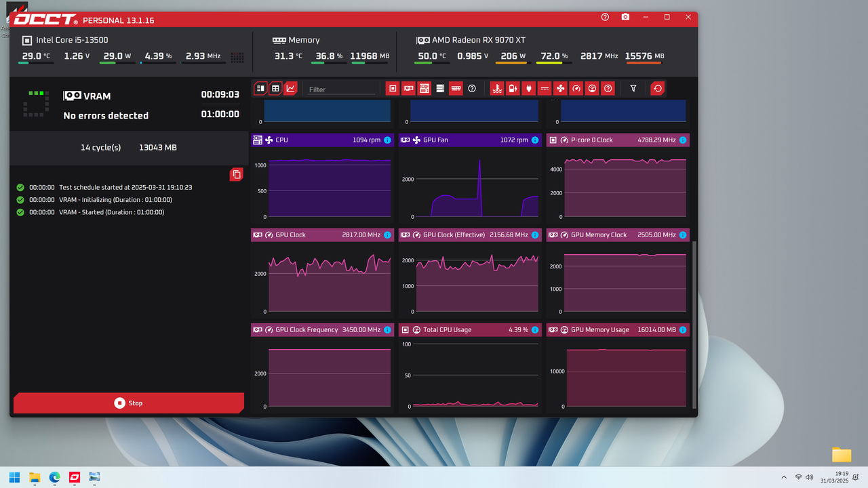Select the Total CPU Usage graph title
Screen dimensions: 868x488
tap(447, 330)
